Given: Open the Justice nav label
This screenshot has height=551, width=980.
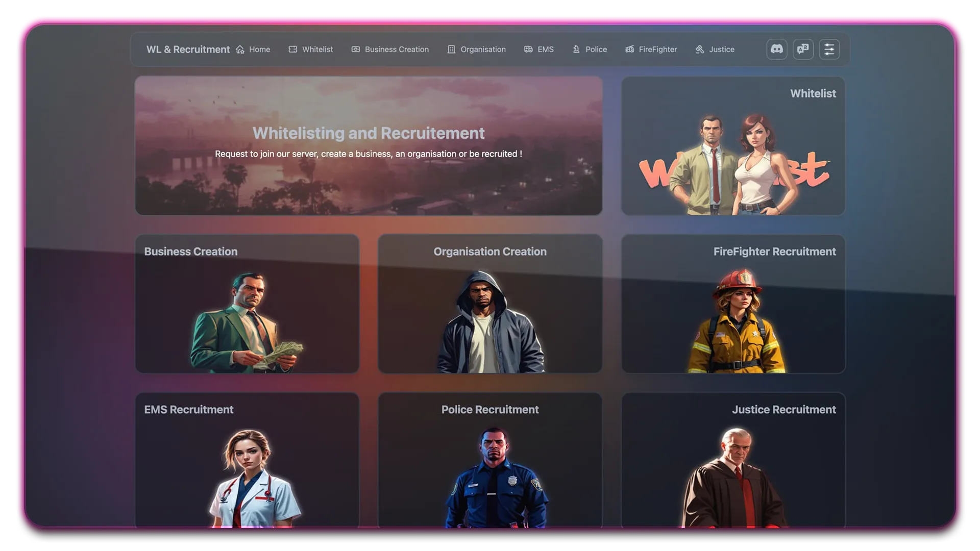Looking at the screenshot, I should click(722, 49).
